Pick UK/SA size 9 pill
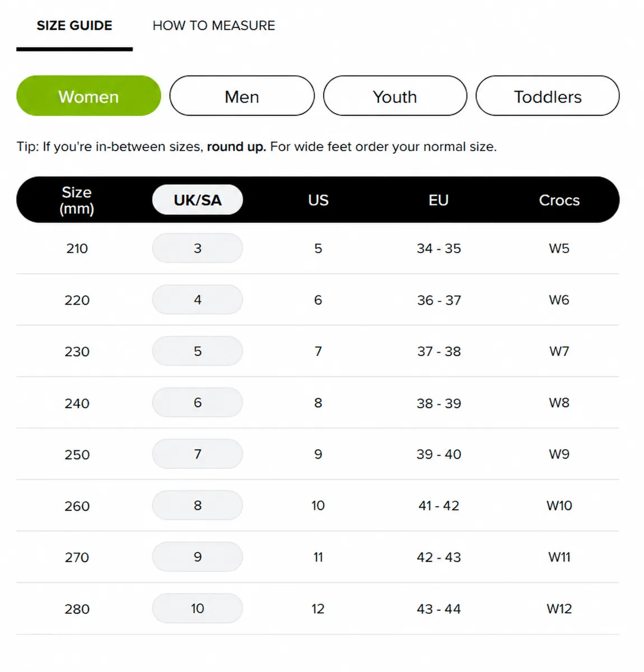Screen dimensions: 644x672 click(198, 557)
